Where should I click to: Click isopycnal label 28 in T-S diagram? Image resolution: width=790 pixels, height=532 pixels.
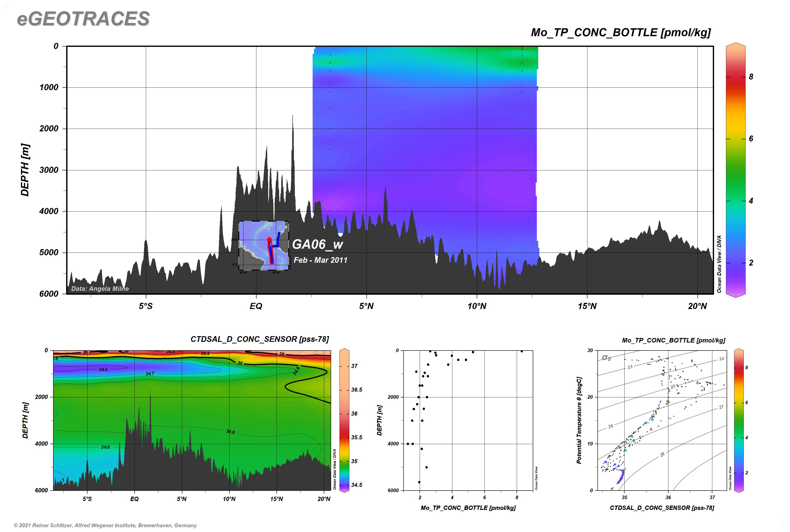coord(662,455)
